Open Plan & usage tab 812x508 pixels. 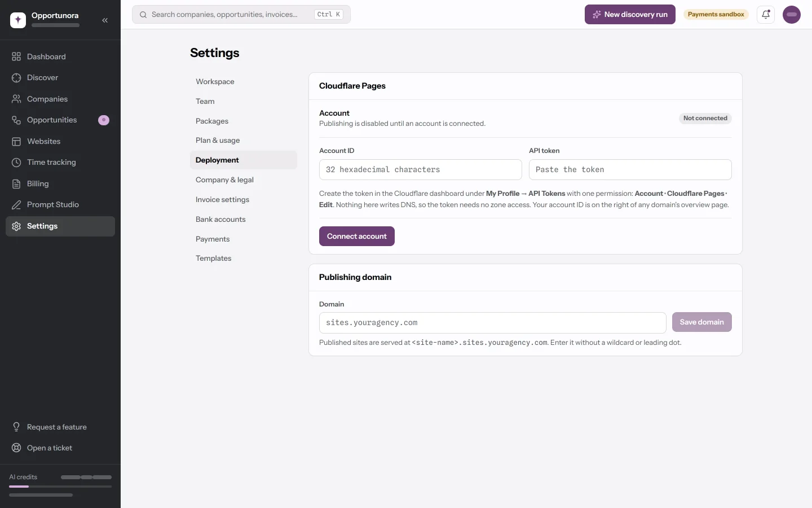coord(244,141)
